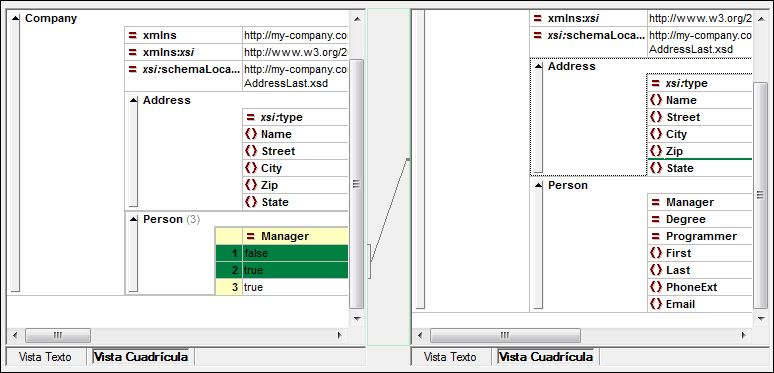This screenshot has height=373, width=774.
Task: Click left pane scroll right arrow
Action: pos(340,336)
